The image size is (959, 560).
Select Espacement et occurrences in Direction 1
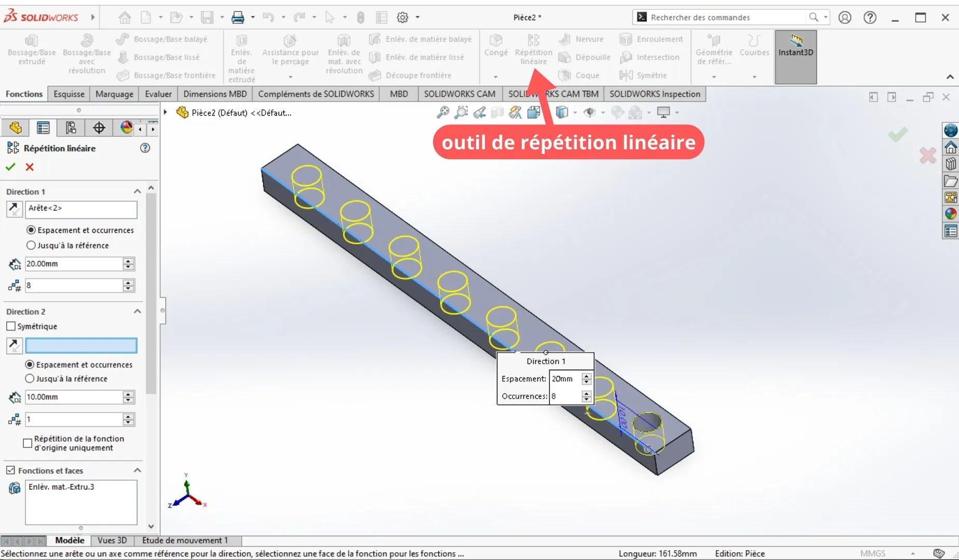pyautogui.click(x=31, y=230)
